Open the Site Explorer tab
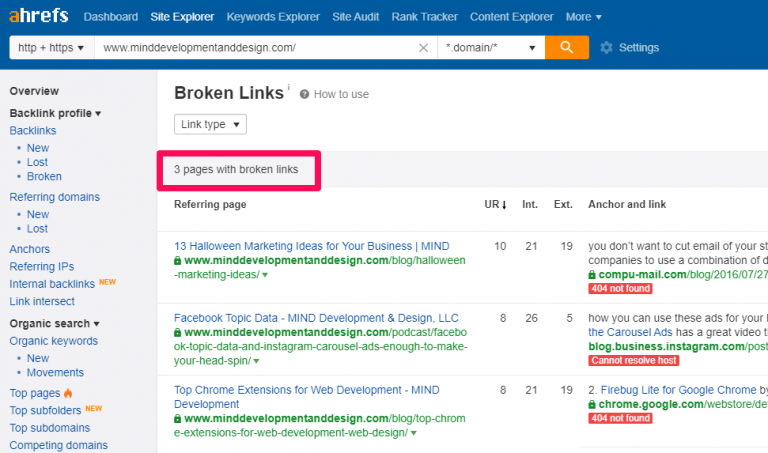Screen dimensions: 768x453 182,17
